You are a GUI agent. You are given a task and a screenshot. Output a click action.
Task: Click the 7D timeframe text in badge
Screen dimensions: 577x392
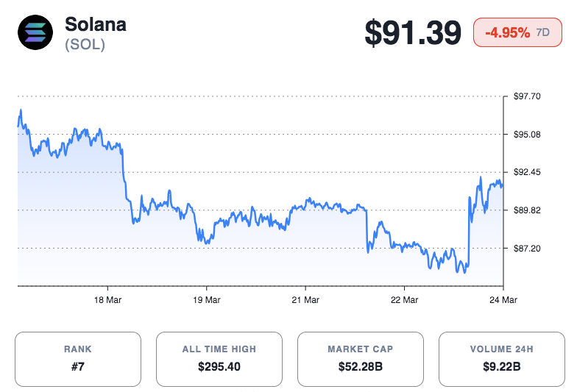543,32
